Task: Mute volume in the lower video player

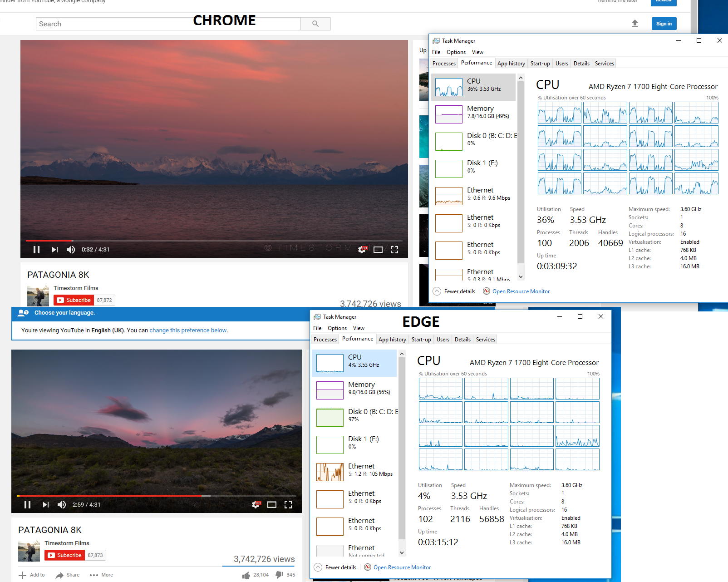Action: [x=62, y=505]
